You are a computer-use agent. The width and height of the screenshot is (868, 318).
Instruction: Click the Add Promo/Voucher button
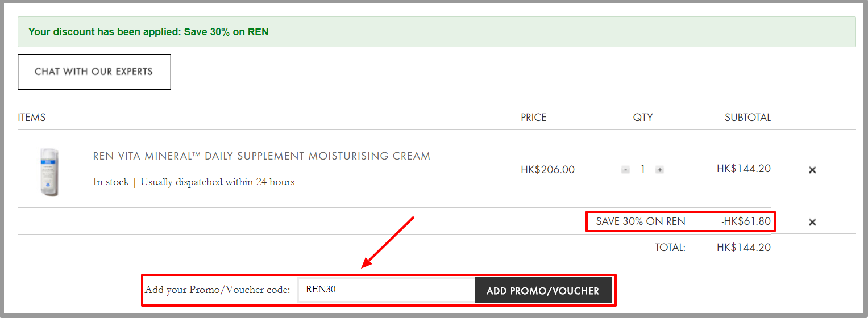[543, 291]
